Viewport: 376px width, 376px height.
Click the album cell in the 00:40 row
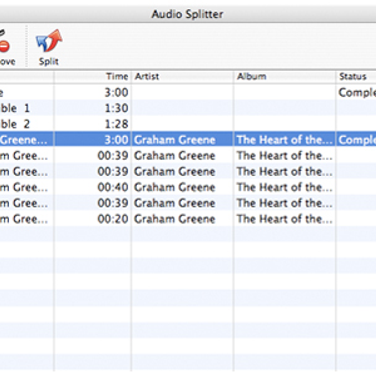tap(285, 187)
